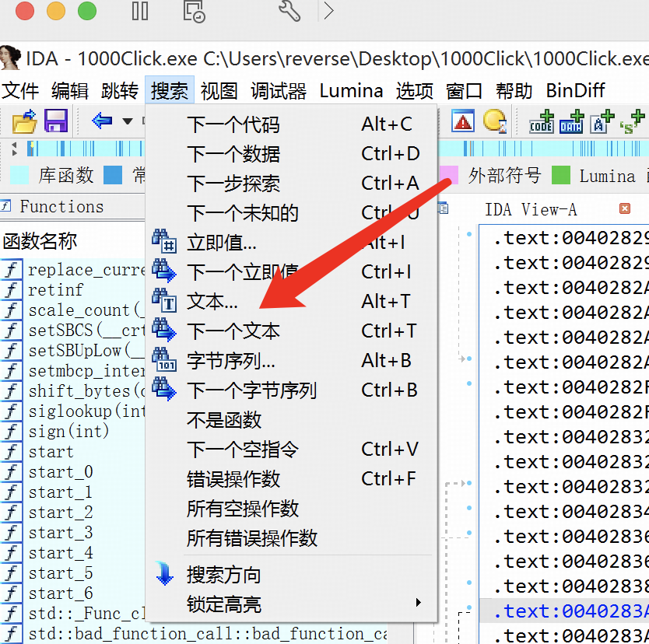Screen dimensions: 649x644
Task: Open VM settings via the wrench icon
Action: [289, 11]
